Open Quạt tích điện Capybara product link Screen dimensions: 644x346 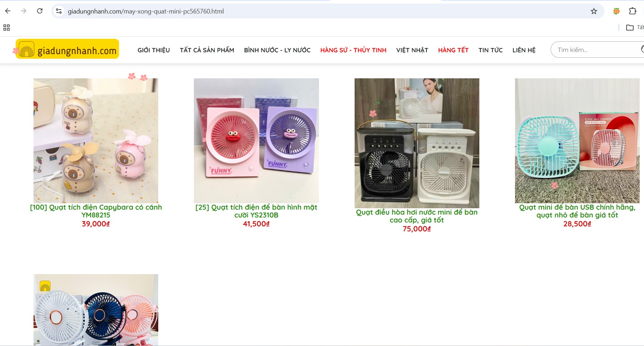[96, 211]
